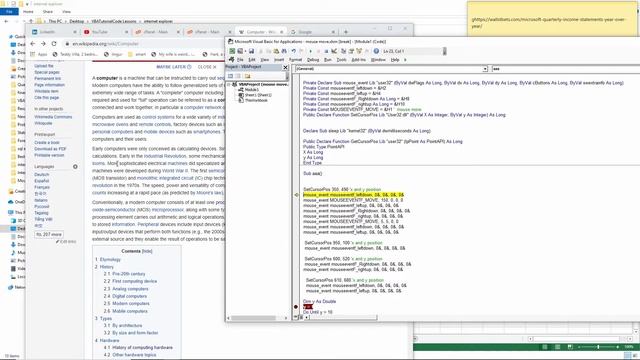Click the Design Mode icon in VBA toolbar
The image size is (640, 360).
(334, 51)
